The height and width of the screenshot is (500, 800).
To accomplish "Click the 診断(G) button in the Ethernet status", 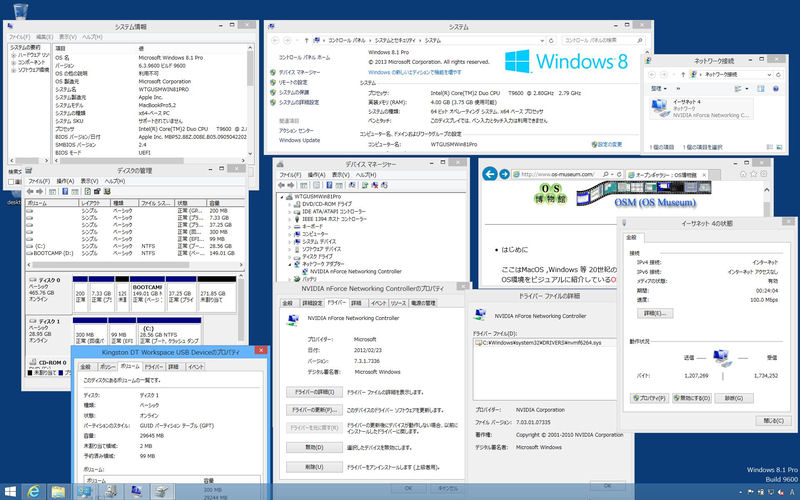I will click(x=732, y=397).
